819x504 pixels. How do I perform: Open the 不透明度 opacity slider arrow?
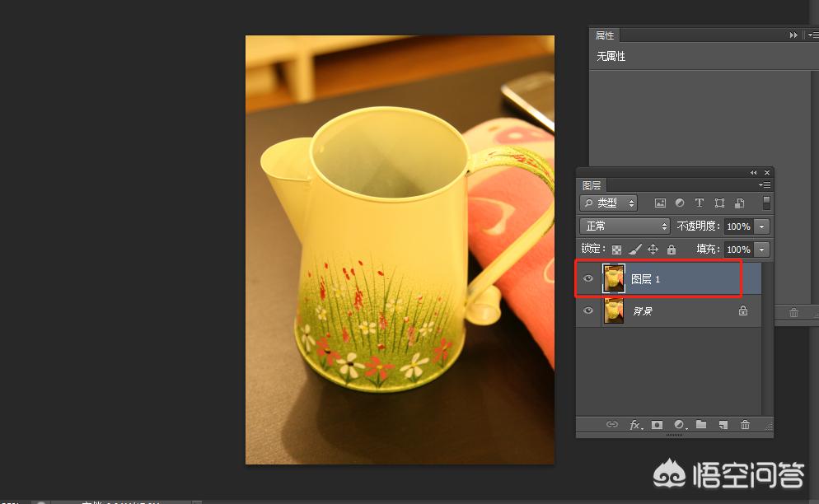[x=762, y=226]
